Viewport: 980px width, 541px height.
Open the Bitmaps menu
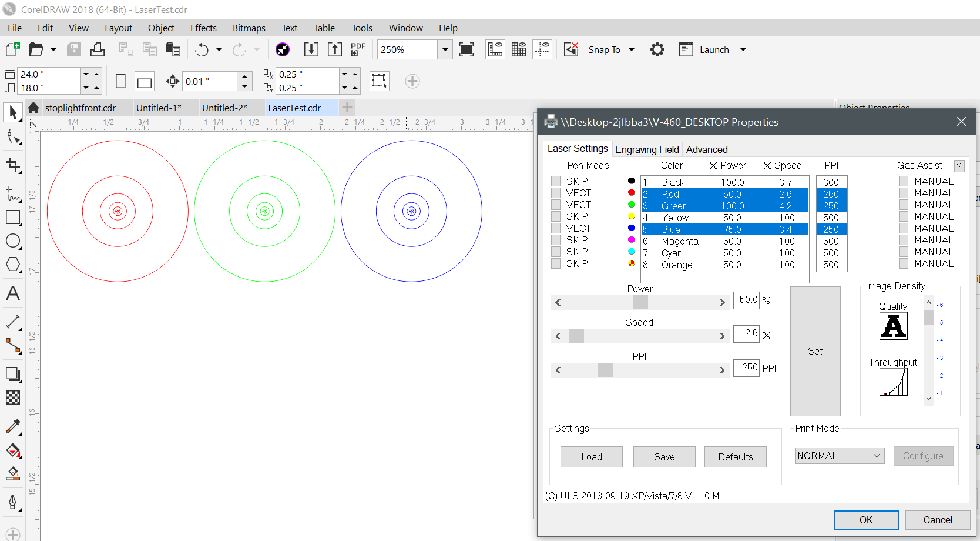249,28
